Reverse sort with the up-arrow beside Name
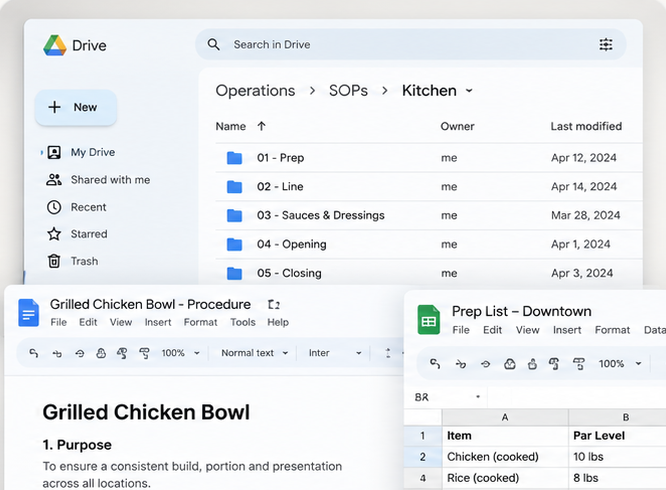This screenshot has height=490, width=666. 261,126
